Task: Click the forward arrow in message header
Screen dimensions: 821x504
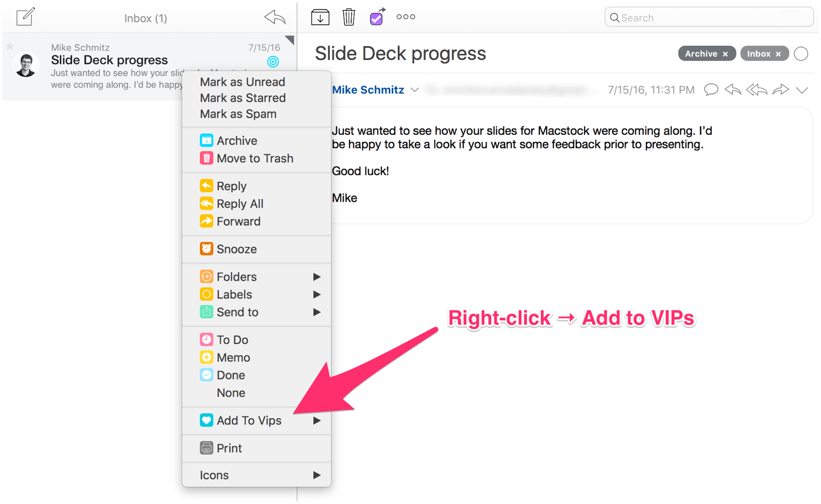Action: [780, 90]
